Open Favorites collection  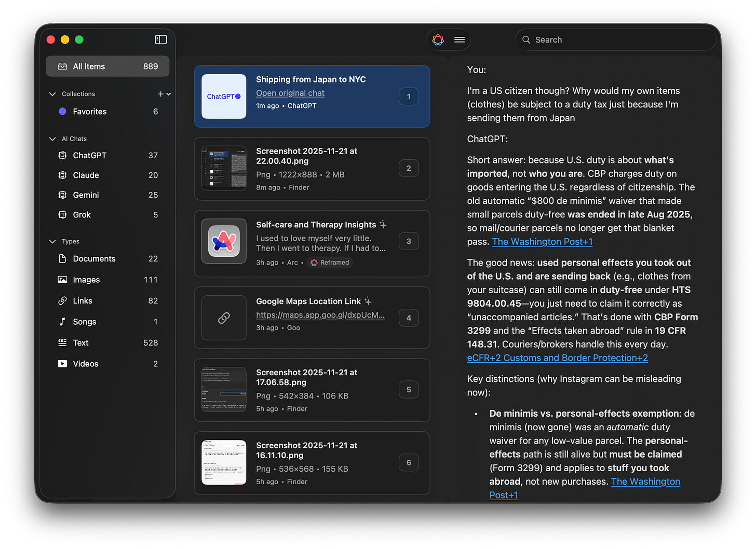(107, 111)
